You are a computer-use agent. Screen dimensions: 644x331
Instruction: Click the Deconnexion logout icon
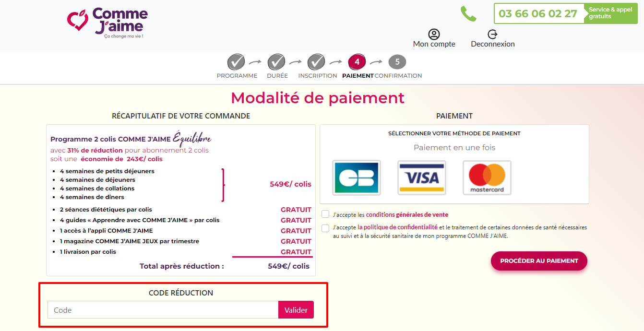click(x=492, y=34)
